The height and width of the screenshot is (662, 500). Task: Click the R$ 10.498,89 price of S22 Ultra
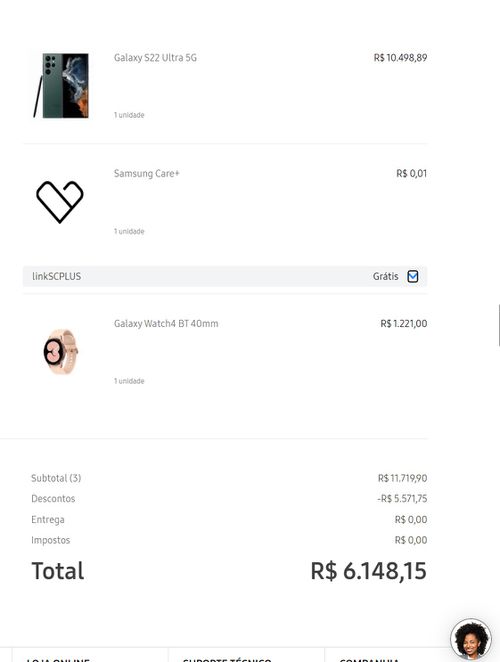pyautogui.click(x=400, y=57)
